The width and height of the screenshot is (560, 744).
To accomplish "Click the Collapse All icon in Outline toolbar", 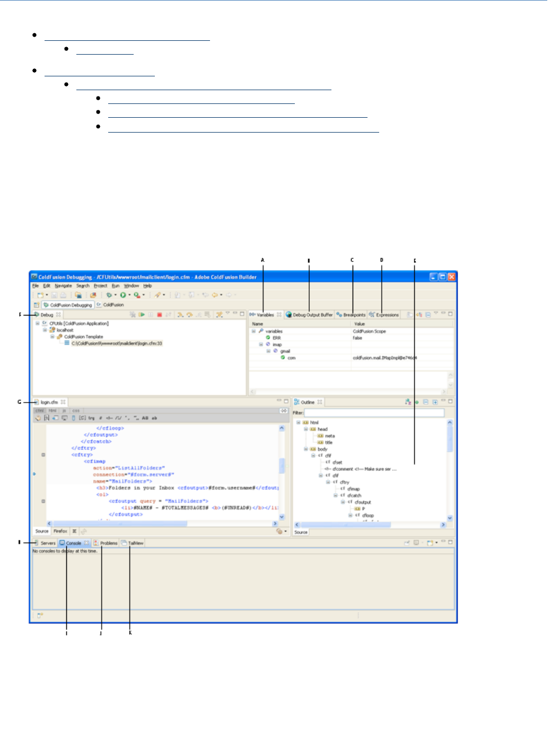I will [426, 402].
